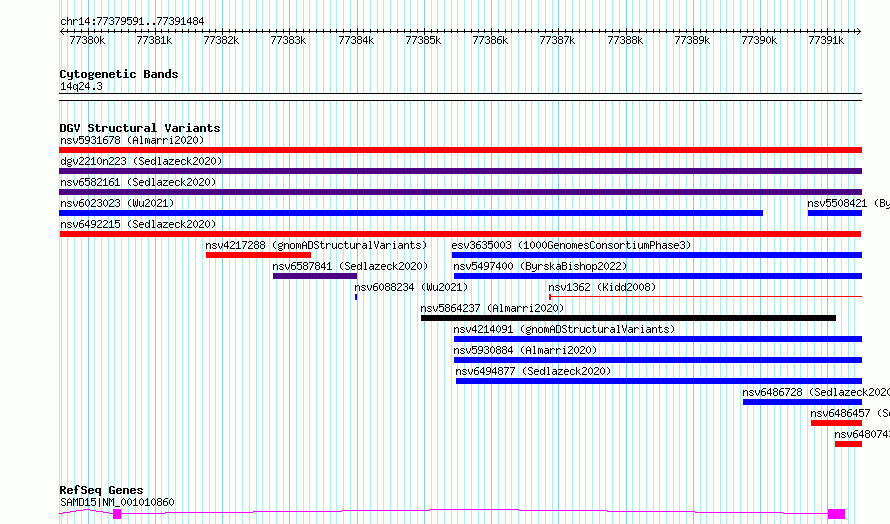Click the left magenta SAMD15 exon block
This screenshot has width=890, height=524.
tap(117, 514)
